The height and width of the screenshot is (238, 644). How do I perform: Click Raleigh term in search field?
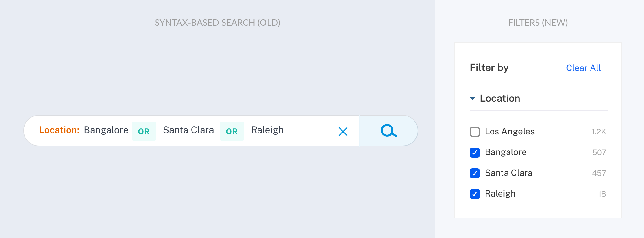click(x=267, y=130)
